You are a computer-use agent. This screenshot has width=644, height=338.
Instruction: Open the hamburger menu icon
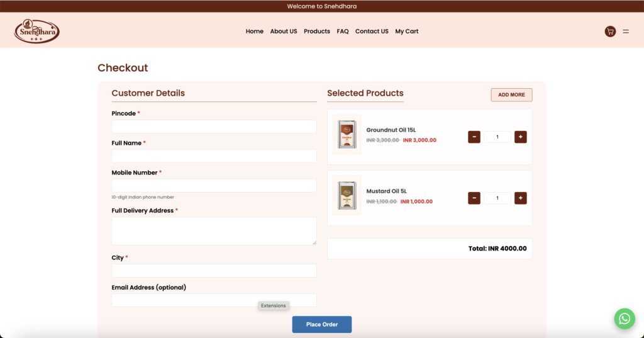point(626,31)
